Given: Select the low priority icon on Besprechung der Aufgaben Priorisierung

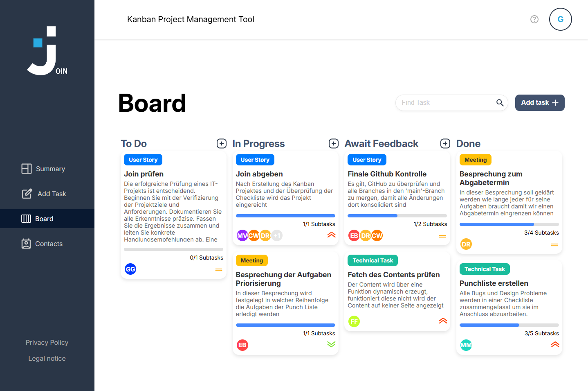Looking at the screenshot, I should pyautogui.click(x=331, y=344).
